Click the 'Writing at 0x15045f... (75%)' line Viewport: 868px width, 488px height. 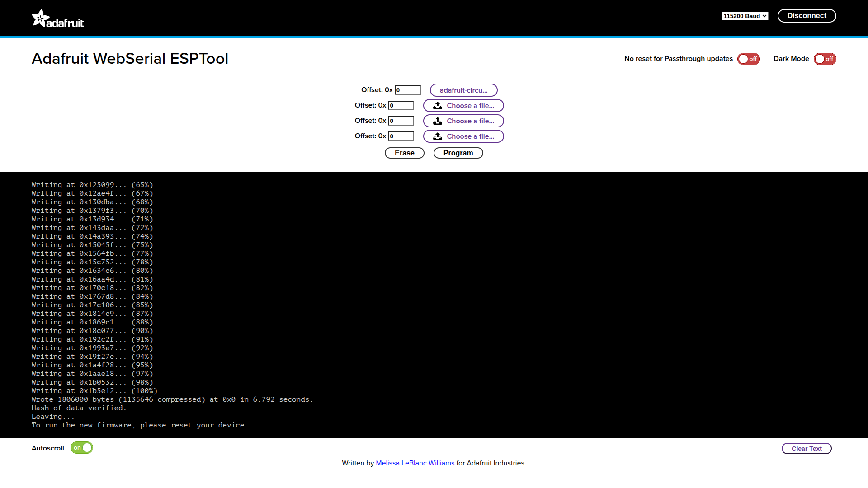tap(92, 245)
